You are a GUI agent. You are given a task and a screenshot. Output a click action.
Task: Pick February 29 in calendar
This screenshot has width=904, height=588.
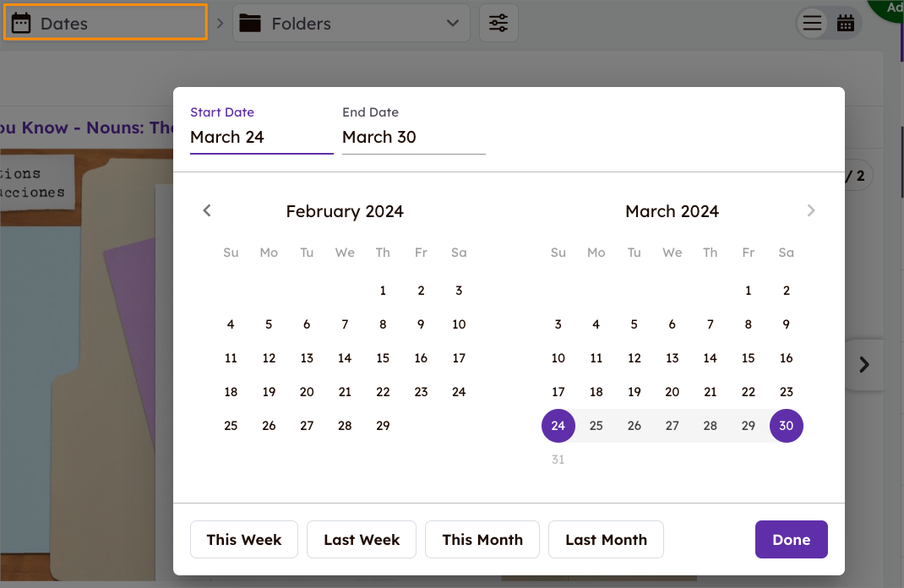click(383, 426)
